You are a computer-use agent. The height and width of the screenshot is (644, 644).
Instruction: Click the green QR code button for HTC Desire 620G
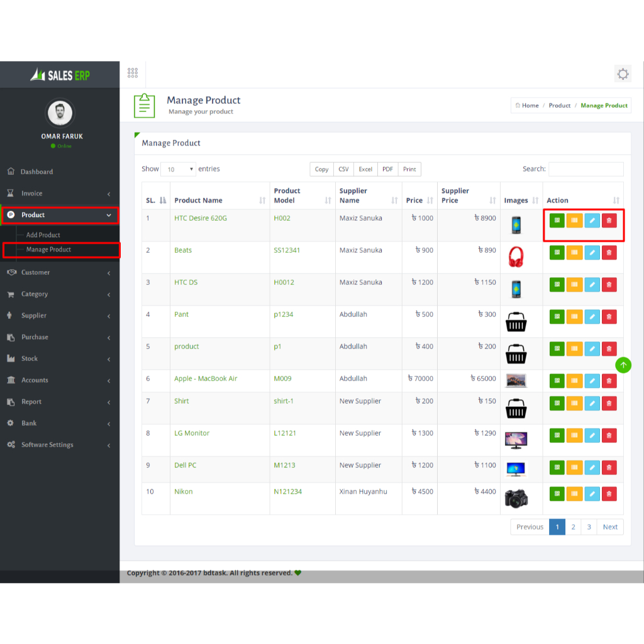coord(557,221)
